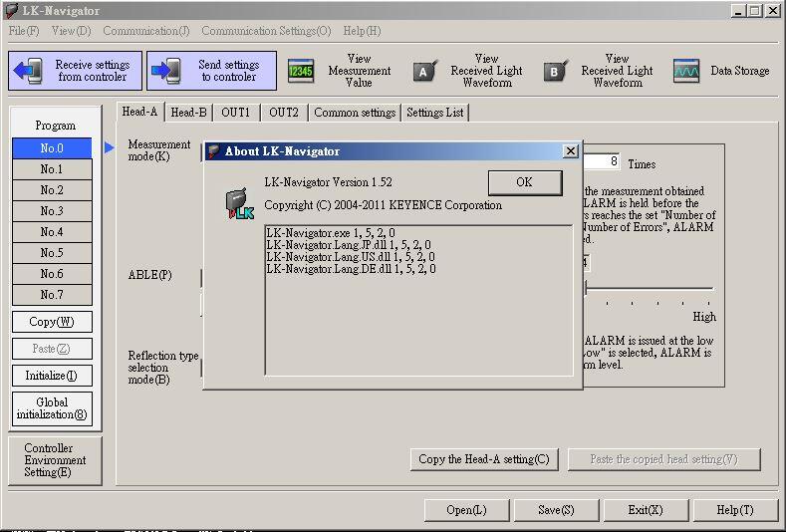This screenshot has width=786, height=532.
Task: Select program No.3 in the list
Action: tap(52, 211)
